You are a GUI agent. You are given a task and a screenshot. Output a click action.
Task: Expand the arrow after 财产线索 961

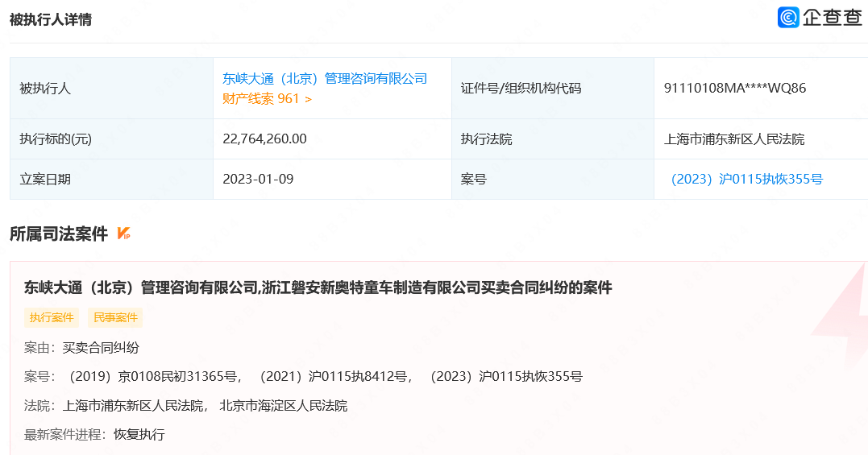(308, 99)
